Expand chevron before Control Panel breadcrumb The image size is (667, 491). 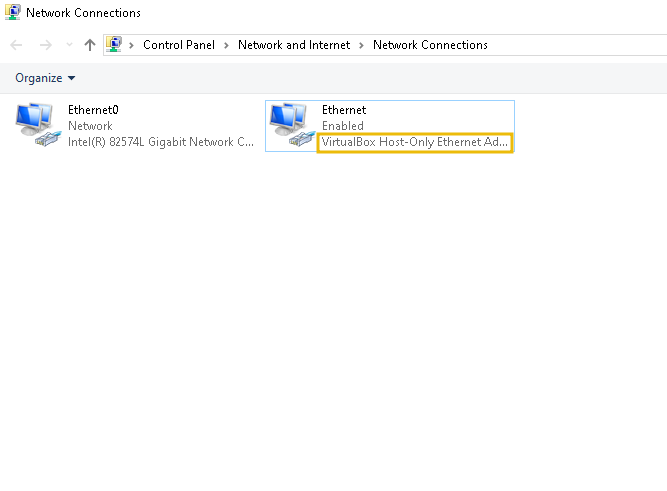coord(131,45)
